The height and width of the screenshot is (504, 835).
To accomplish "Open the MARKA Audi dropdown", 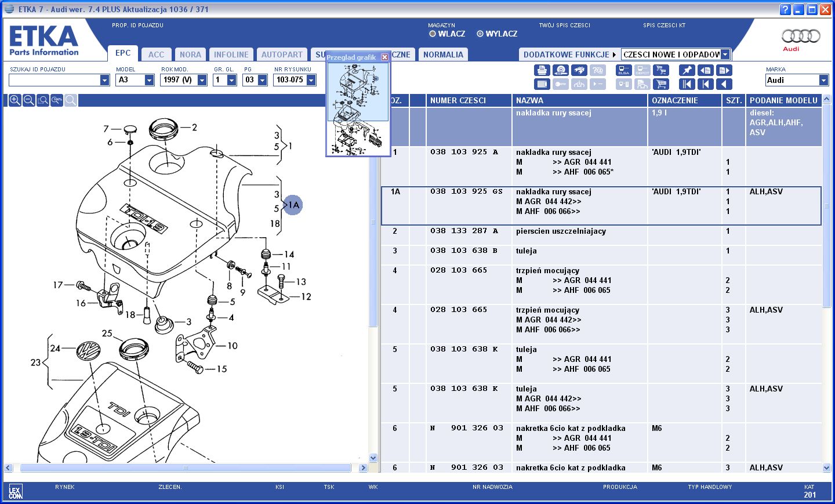I will 823,80.
